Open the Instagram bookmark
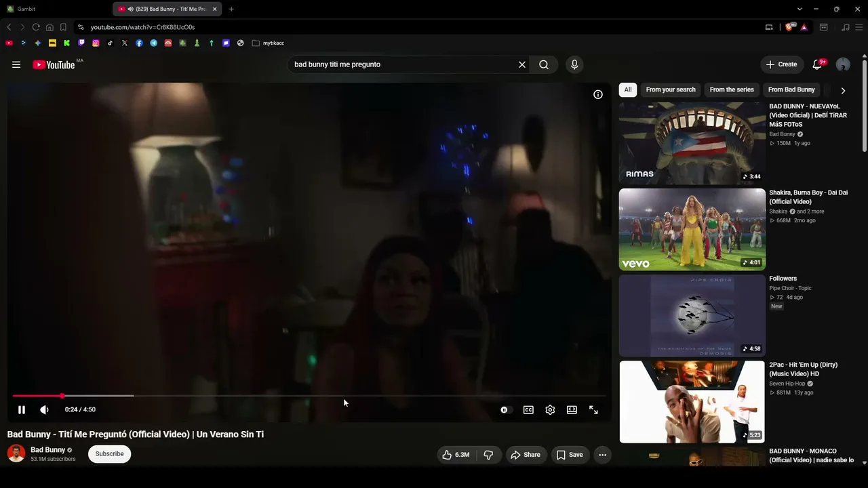Image resolution: width=868 pixels, height=488 pixels. (x=96, y=43)
